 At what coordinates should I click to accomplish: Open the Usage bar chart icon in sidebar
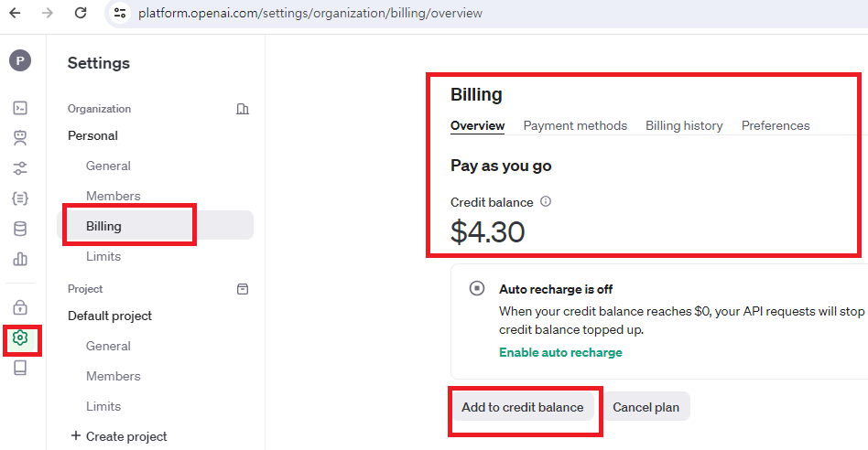click(20, 259)
